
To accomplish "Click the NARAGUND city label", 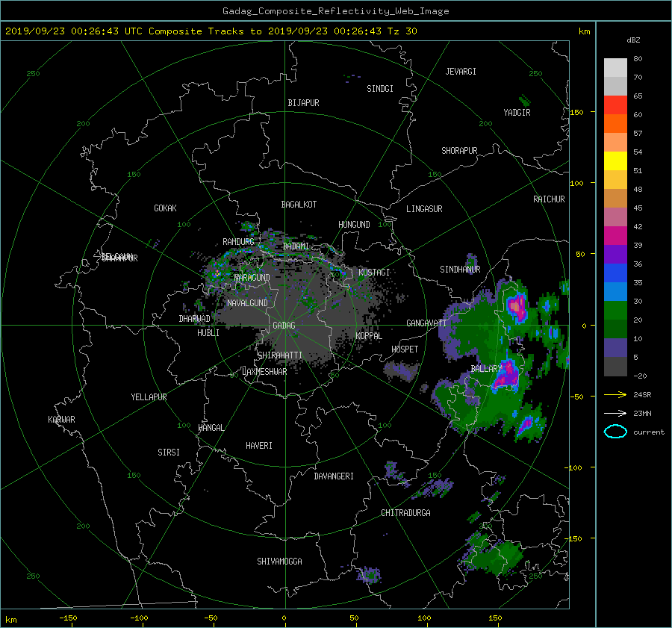I will coord(252,277).
